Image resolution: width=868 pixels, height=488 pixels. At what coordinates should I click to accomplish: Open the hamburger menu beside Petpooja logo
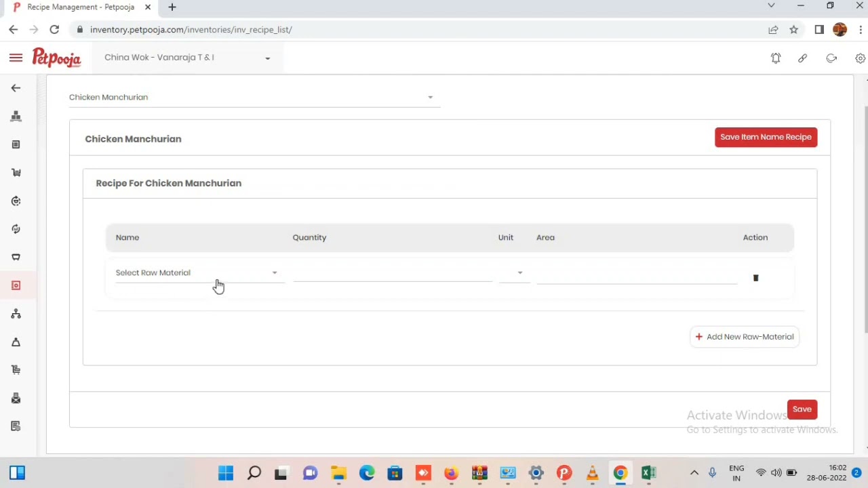point(16,58)
